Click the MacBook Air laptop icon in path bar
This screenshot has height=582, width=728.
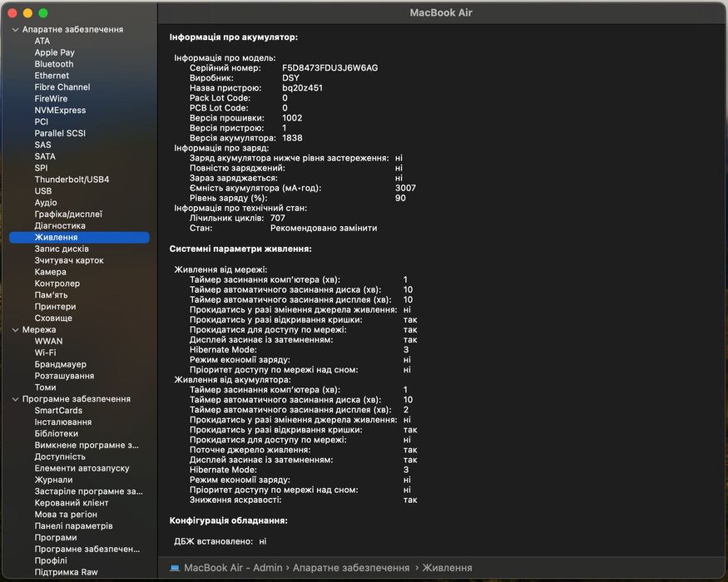pyautogui.click(x=175, y=568)
